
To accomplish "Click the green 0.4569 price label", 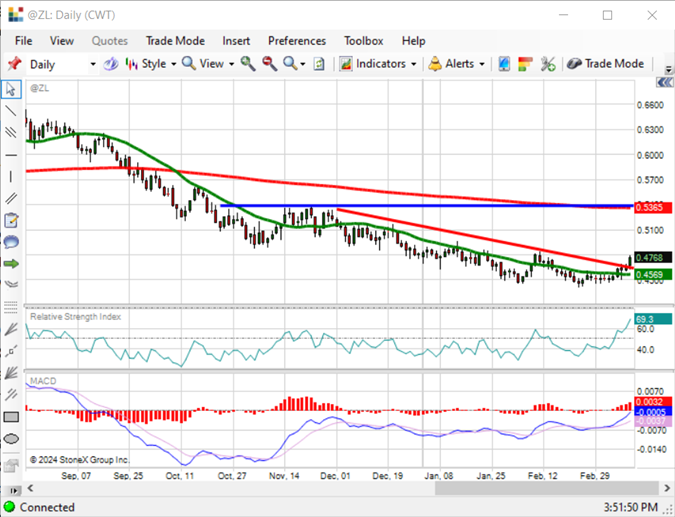I will click(x=653, y=274).
